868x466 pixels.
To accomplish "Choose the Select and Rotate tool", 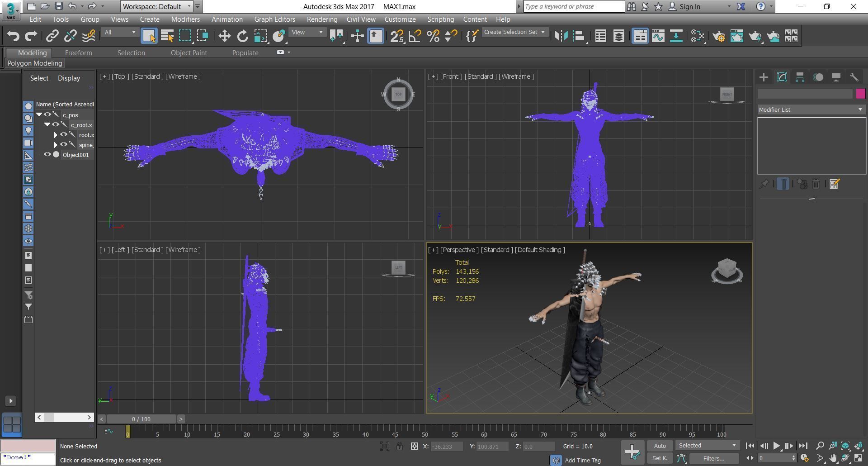I will point(242,36).
